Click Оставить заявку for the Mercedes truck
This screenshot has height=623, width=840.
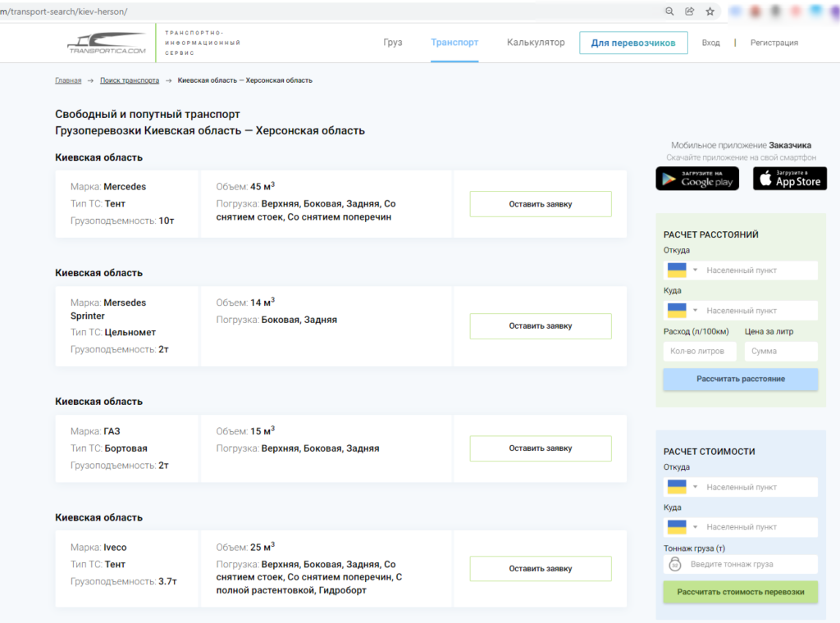541,204
